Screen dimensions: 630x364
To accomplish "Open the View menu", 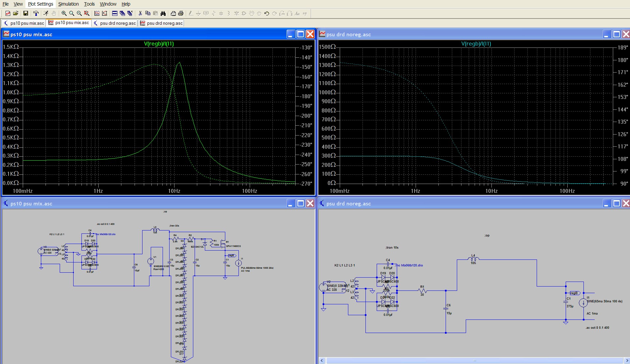I will (18, 4).
